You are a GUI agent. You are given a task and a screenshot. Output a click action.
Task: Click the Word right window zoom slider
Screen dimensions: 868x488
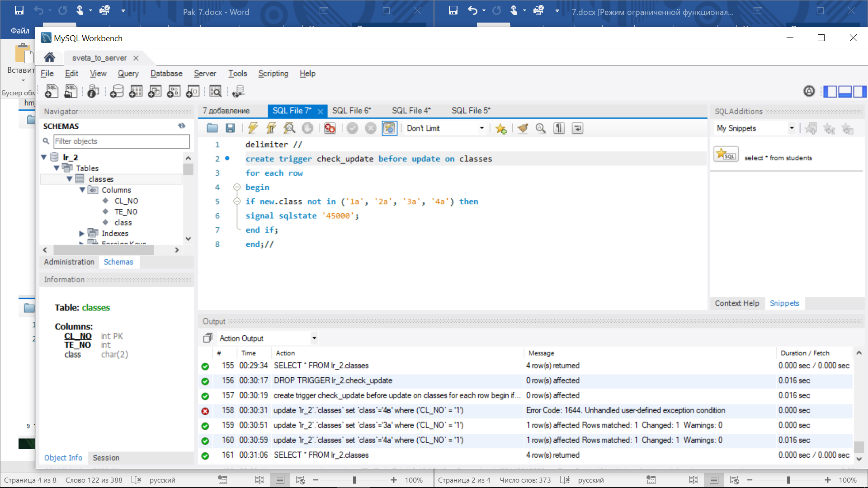788,480
